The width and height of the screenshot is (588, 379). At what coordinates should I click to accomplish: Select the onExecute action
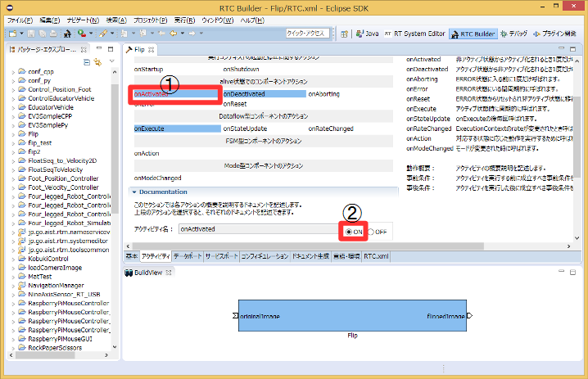click(x=177, y=129)
